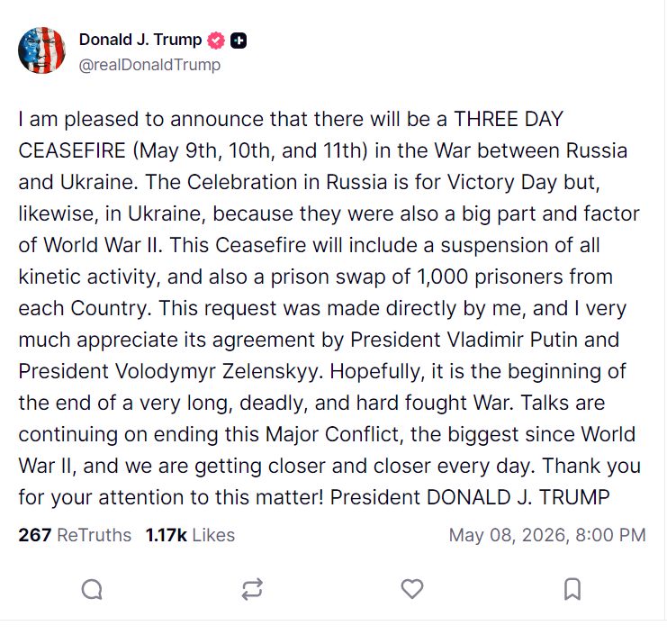This screenshot has width=667, height=644.
Task: Click the words THREE DAY in the post
Action: 509,119
